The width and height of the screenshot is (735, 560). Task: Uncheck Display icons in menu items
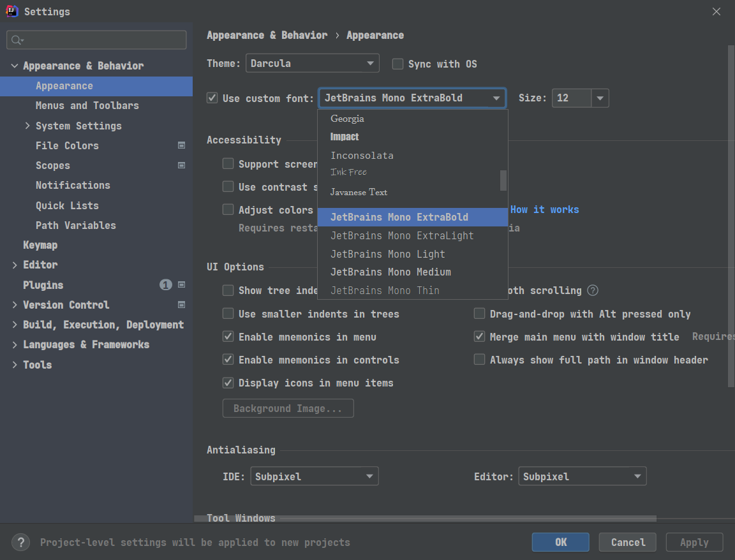pyautogui.click(x=228, y=383)
